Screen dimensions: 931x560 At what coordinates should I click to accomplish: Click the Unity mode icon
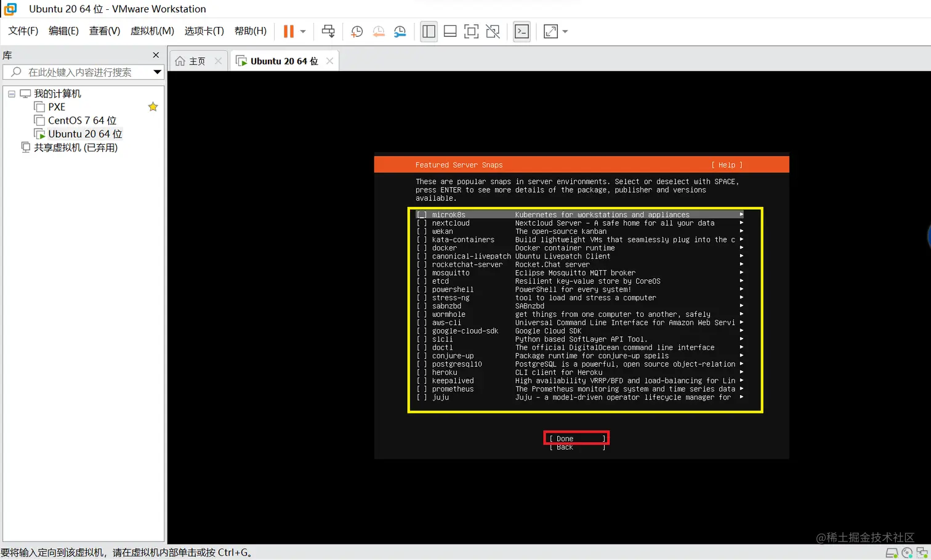click(x=493, y=31)
